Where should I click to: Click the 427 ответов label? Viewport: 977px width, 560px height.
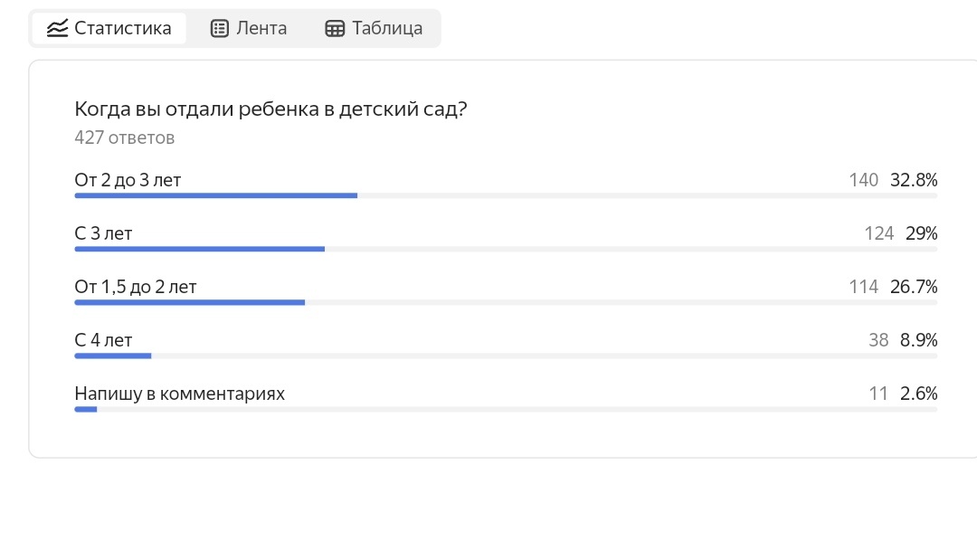pyautogui.click(x=125, y=138)
